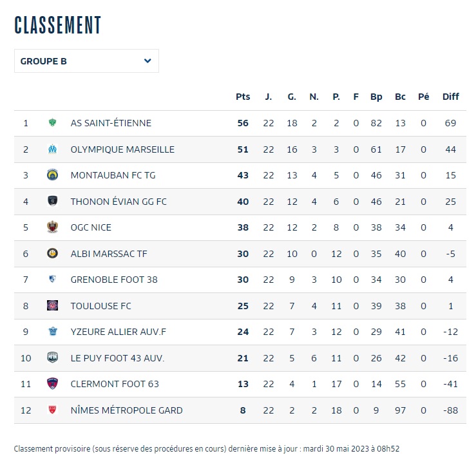Screen dimensions: 476x458
Task: Click the Thonon Évian GG FC crest
Action: click(x=52, y=202)
